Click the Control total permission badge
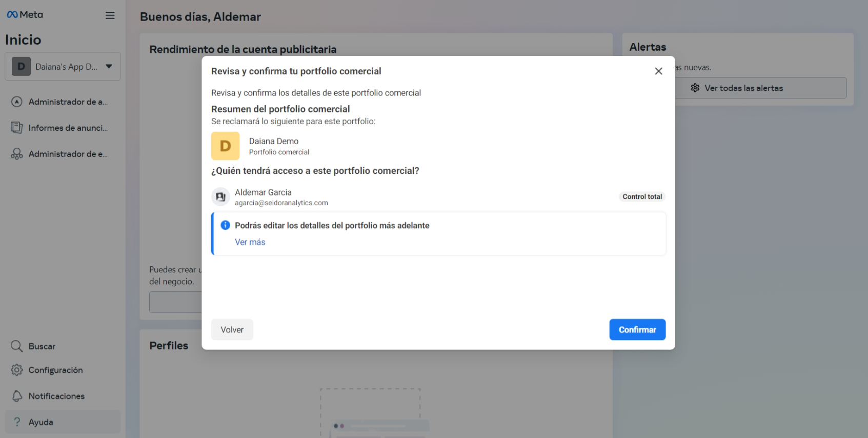 click(x=642, y=196)
